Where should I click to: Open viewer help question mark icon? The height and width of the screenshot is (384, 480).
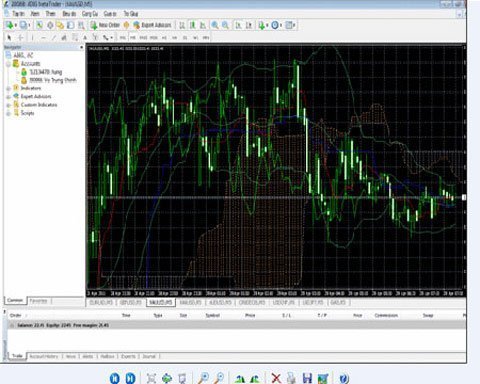click(x=344, y=378)
